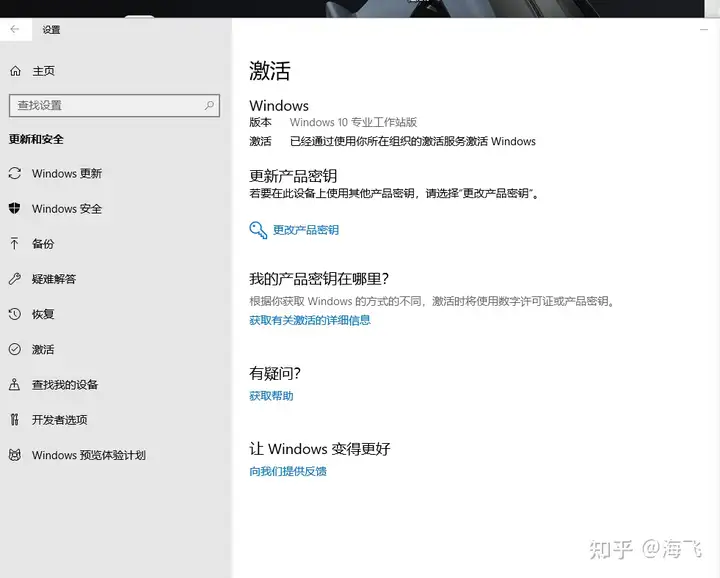The height and width of the screenshot is (578, 720).
Task: Click the 更新和安全 section heading
Action: tap(36, 139)
